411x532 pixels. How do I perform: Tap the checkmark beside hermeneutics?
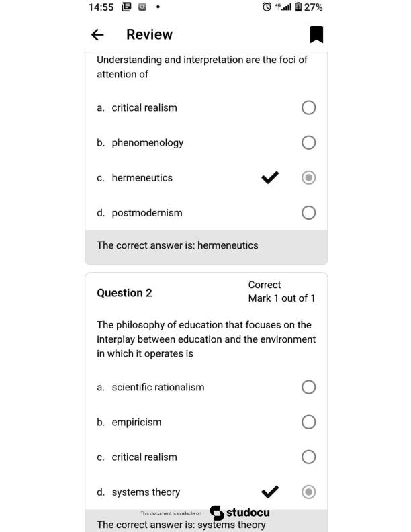(270, 177)
